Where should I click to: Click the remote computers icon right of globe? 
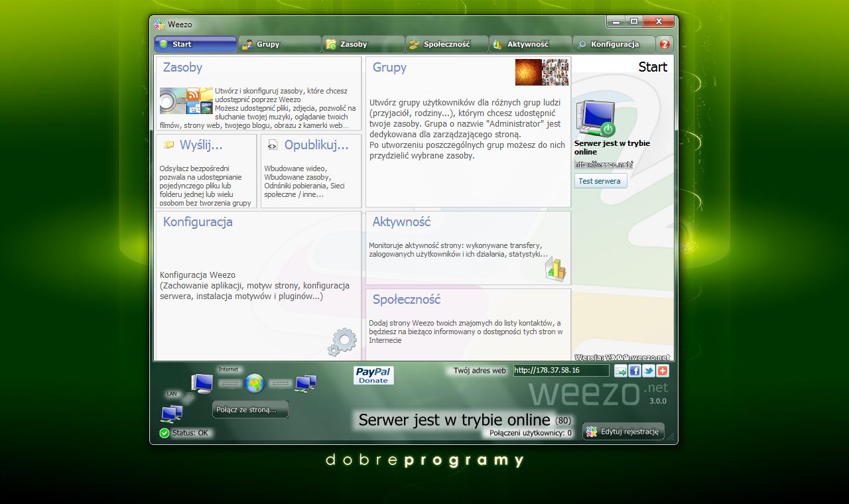[306, 383]
